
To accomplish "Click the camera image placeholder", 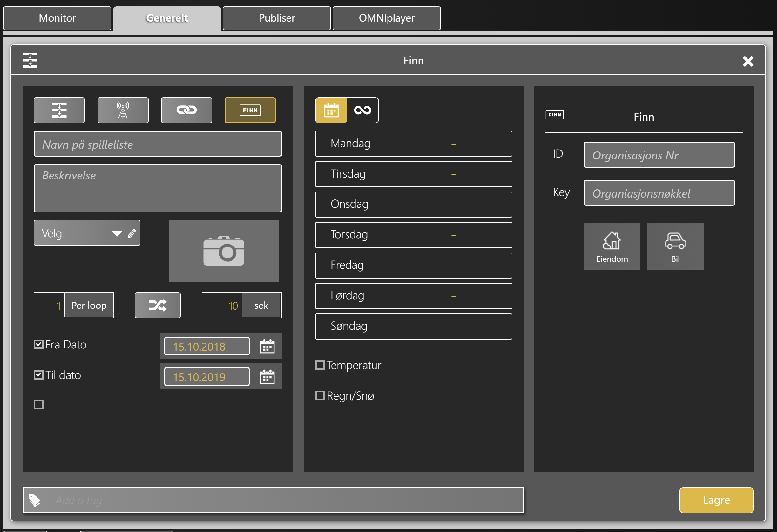I will (224, 251).
